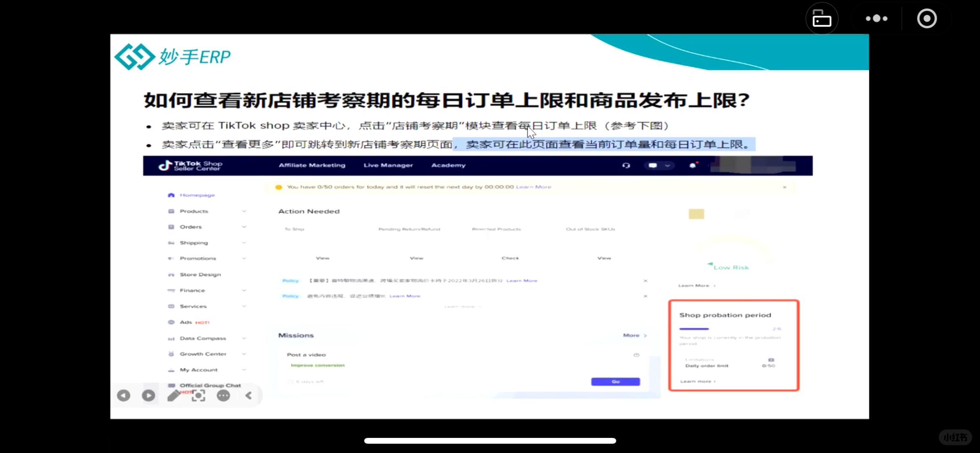Open the Live Manager tab

[388, 165]
